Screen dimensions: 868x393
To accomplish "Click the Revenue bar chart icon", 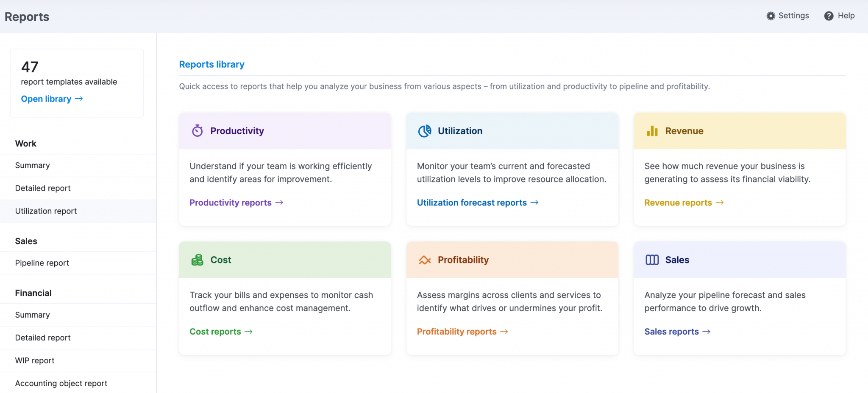I will click(651, 130).
